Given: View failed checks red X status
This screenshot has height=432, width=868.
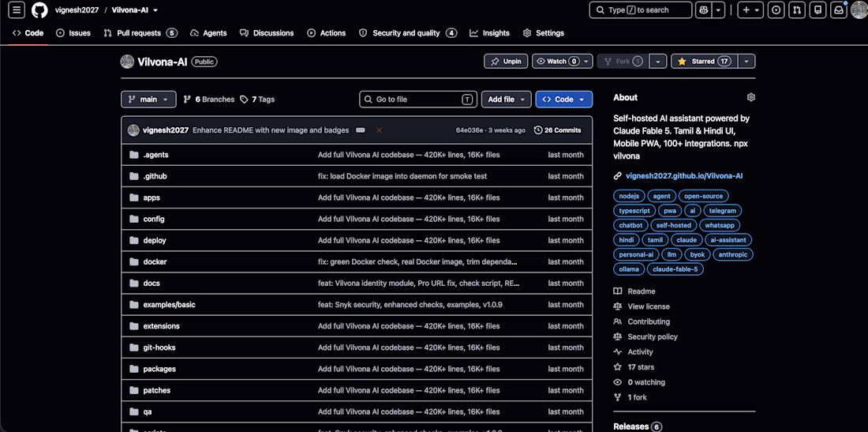Looking at the screenshot, I should pos(380,130).
